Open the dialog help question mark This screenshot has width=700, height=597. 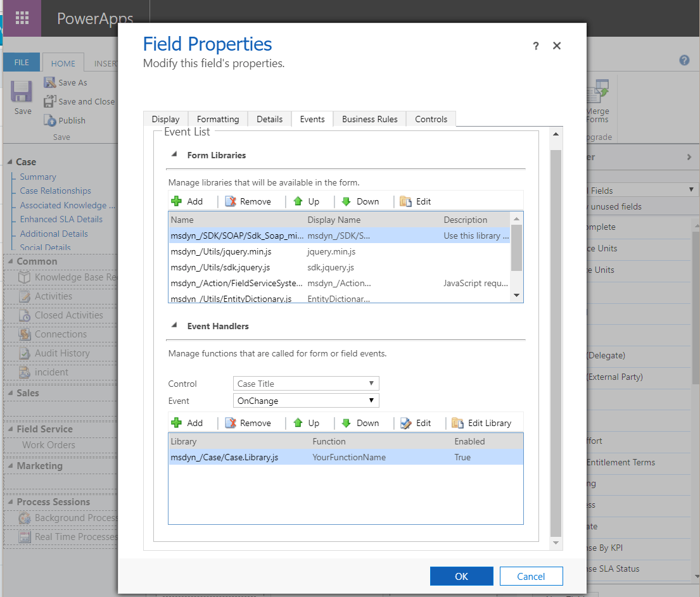tap(535, 46)
